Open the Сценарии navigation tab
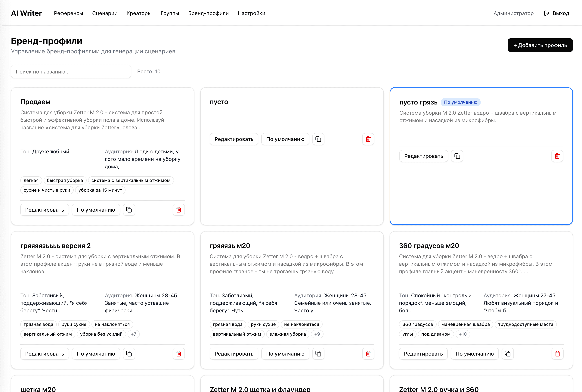Viewport: 582px width, 392px height. coord(105,13)
